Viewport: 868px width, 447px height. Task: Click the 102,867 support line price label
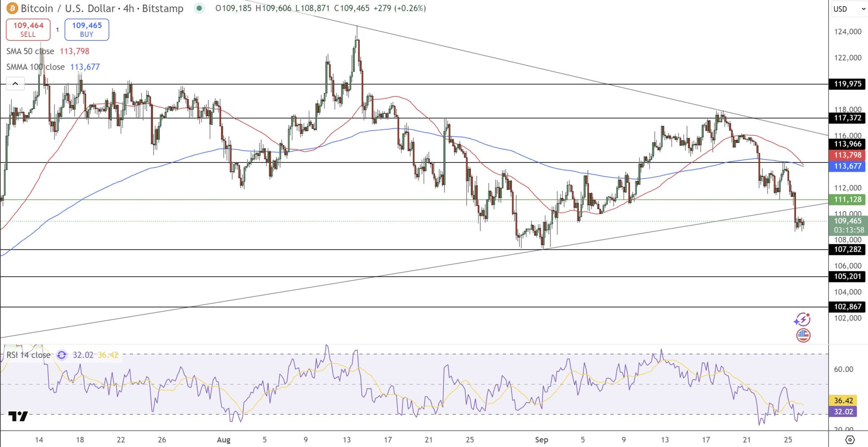click(x=847, y=307)
